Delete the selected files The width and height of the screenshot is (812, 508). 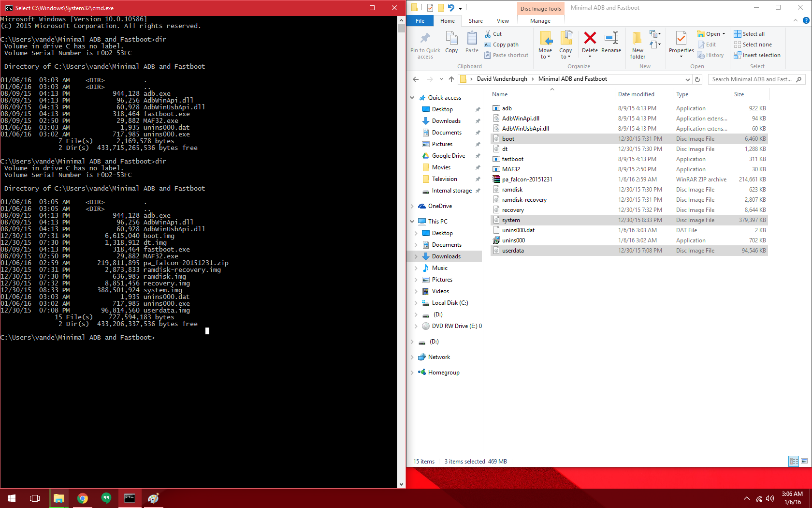[590, 44]
